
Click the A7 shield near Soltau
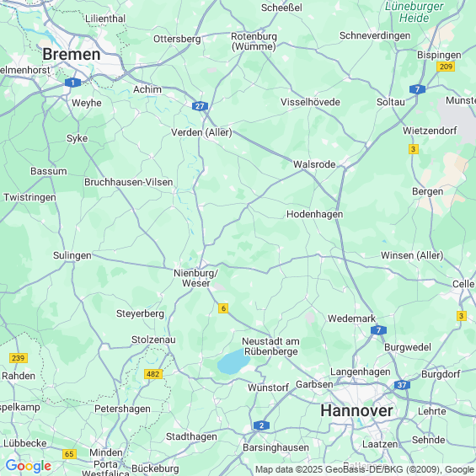point(417,89)
